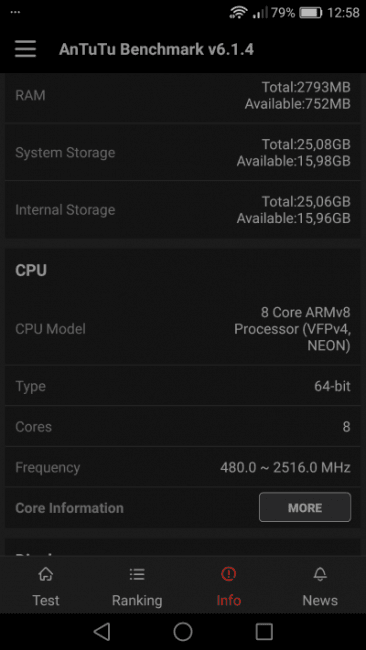This screenshot has height=650, width=366.
Task: Tap the recent apps square
Action: pyautogui.click(x=264, y=632)
